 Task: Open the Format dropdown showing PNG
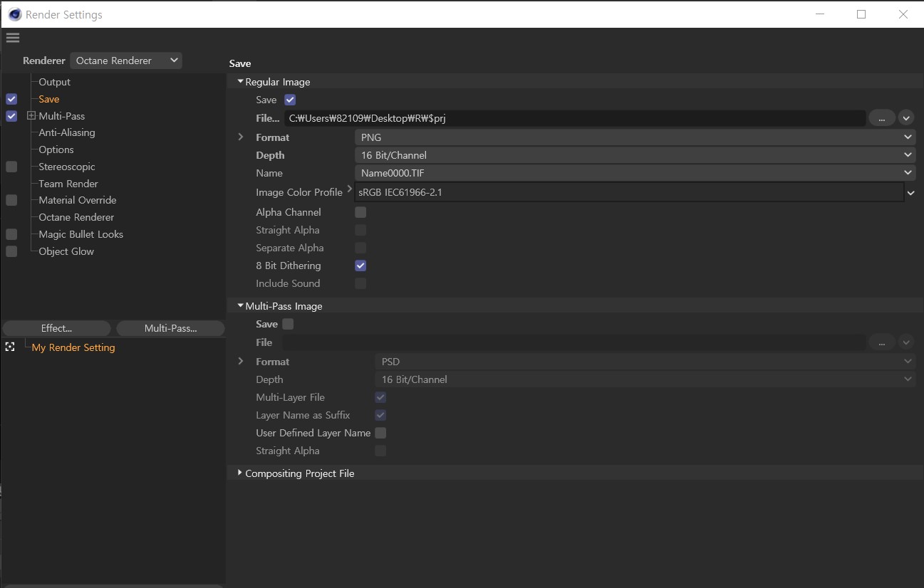[635, 137]
